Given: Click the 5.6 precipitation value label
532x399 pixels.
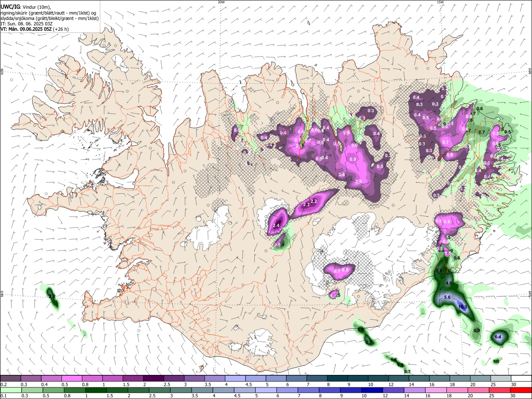Looking at the screenshot, I should 447,298.
